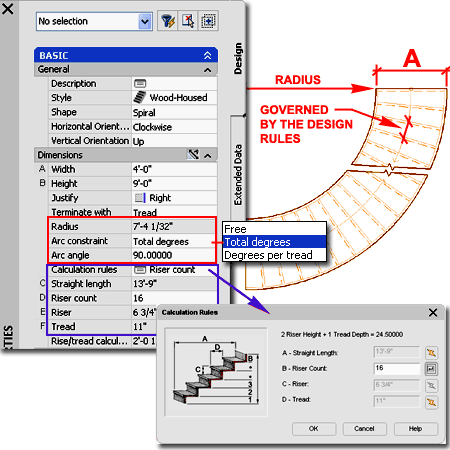
Task: Click OK in Calculation Rules dialog
Action: pos(314,429)
